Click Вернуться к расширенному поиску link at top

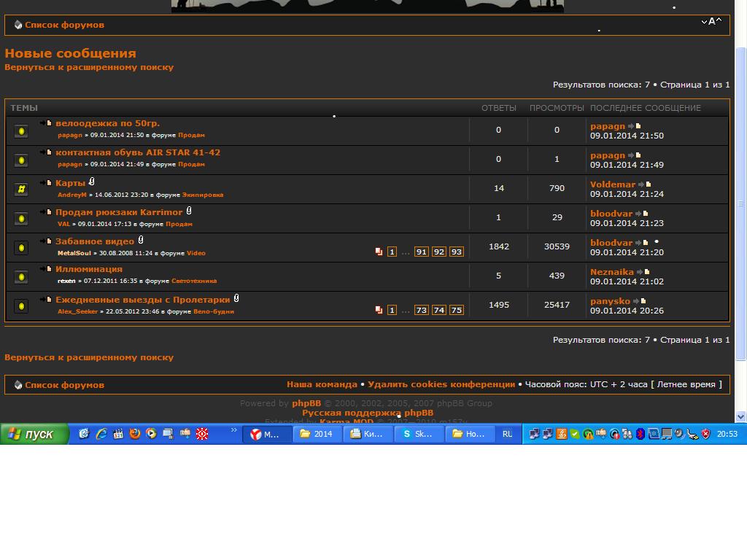89,67
